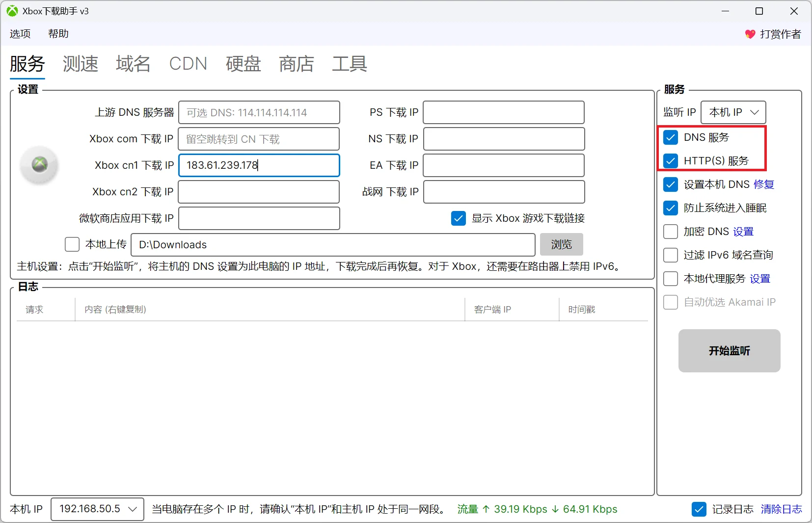
Task: Focus the Xbox com 下载 IP field
Action: tap(259, 139)
